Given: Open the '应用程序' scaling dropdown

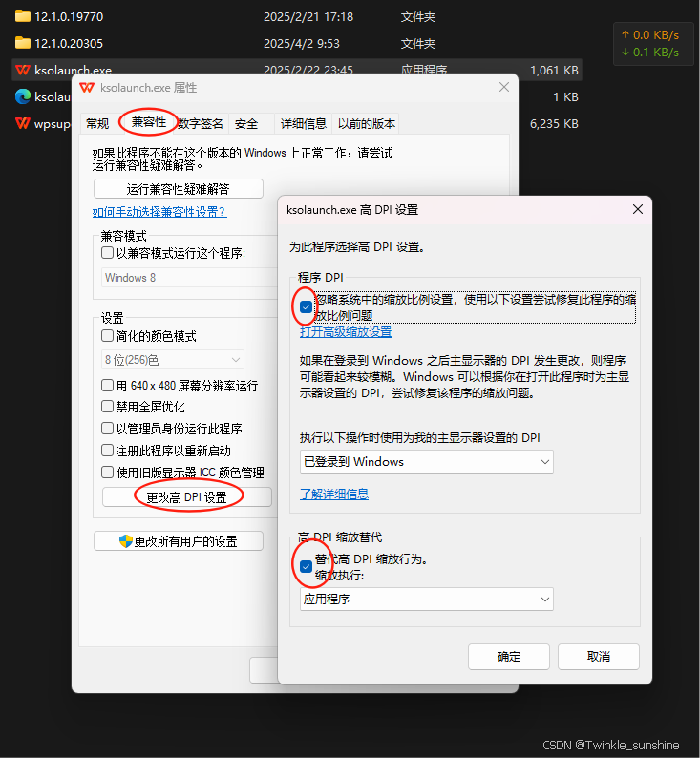Looking at the screenshot, I should [x=426, y=599].
